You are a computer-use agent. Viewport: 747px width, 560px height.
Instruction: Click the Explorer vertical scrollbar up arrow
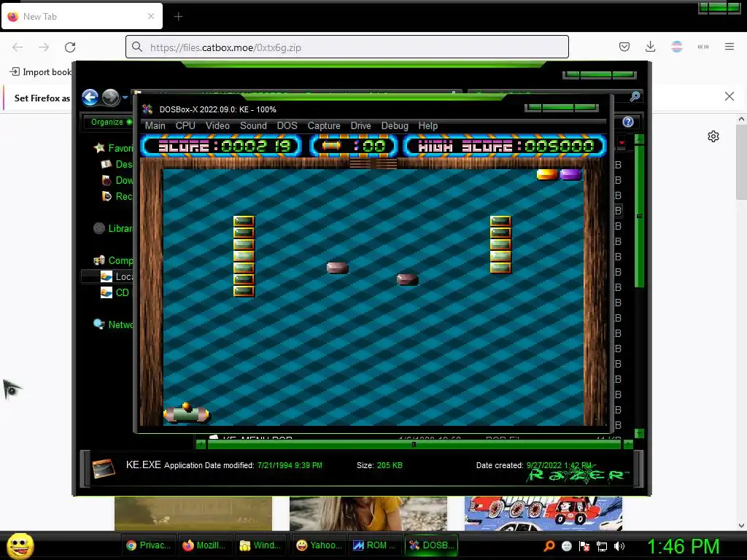(639, 139)
